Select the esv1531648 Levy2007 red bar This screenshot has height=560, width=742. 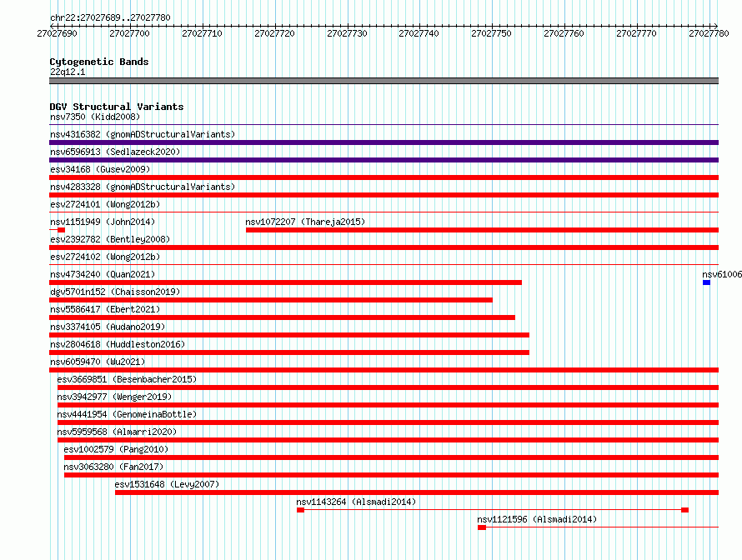(x=417, y=492)
